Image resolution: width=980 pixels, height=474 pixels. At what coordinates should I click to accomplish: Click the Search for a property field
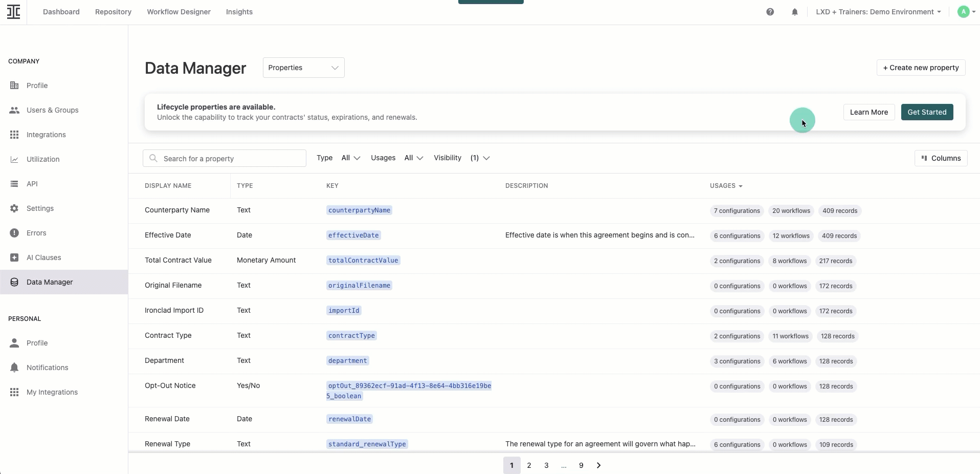pos(225,158)
